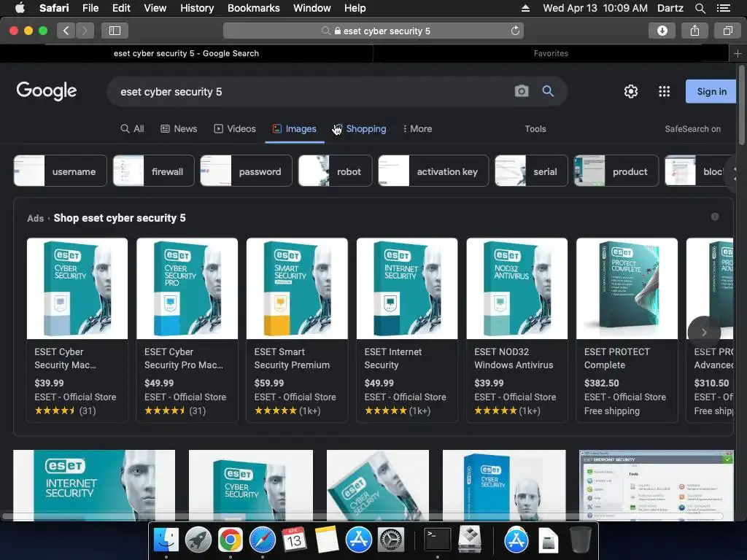Add a new tab with plus button
Screen dimensions: 747x560
coord(738,53)
